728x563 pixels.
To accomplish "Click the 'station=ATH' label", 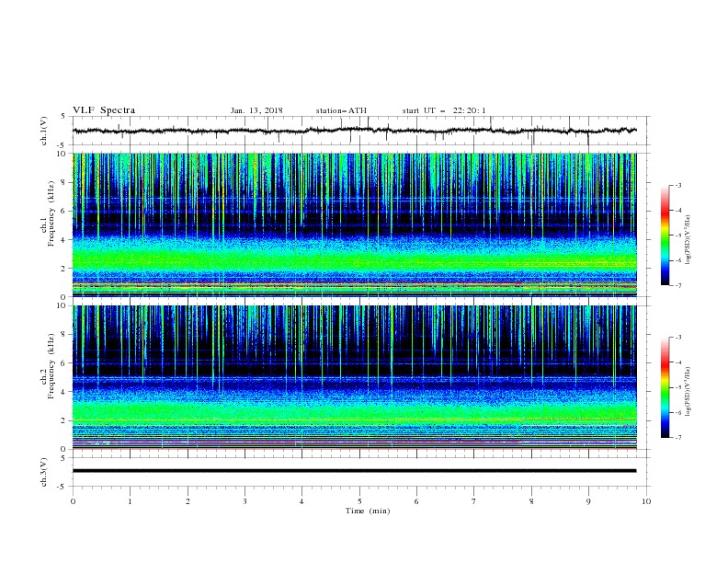I will [341, 110].
